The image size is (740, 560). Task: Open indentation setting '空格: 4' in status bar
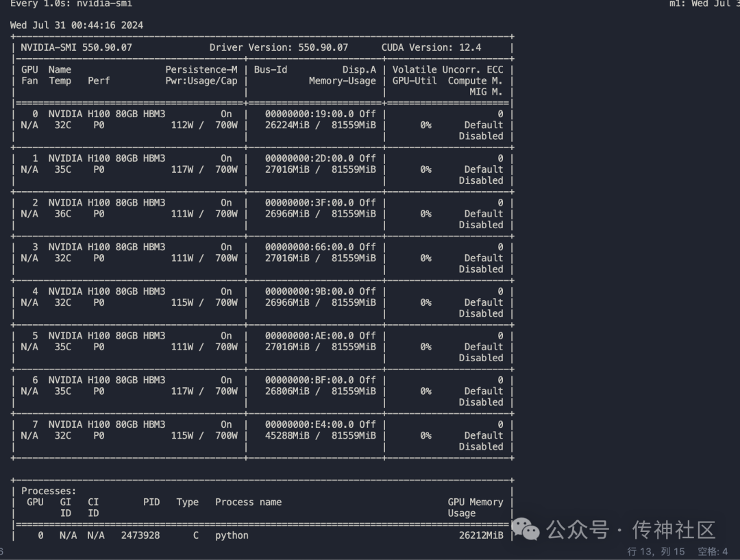(x=713, y=552)
